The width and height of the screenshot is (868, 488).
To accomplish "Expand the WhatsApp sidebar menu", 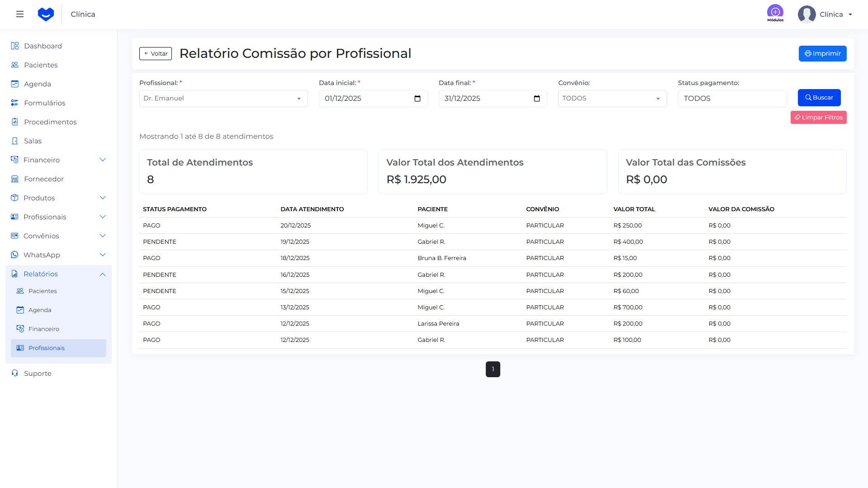I will pos(103,255).
